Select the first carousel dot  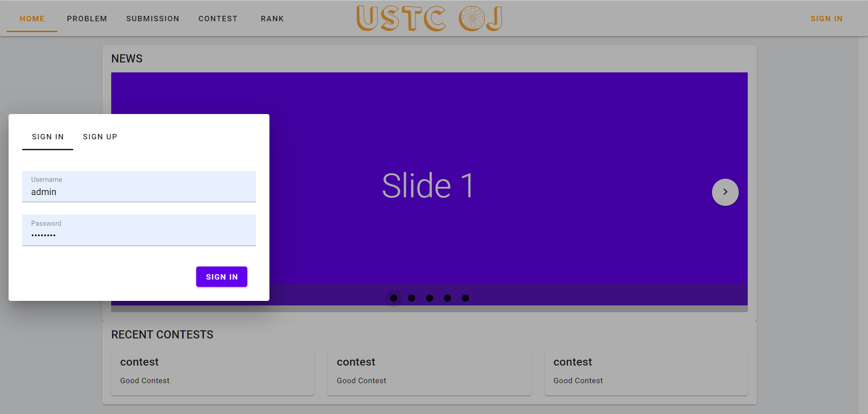tap(394, 298)
